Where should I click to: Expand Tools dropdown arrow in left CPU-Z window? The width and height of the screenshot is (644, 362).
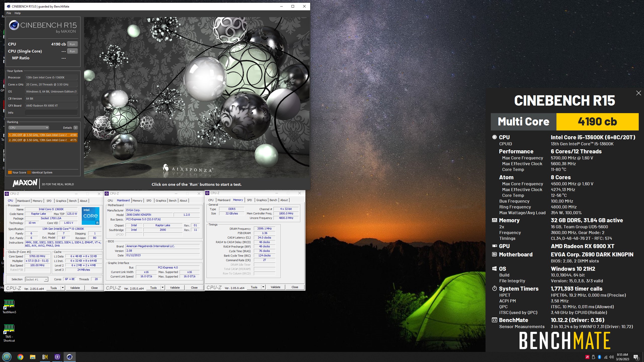[x=63, y=288]
